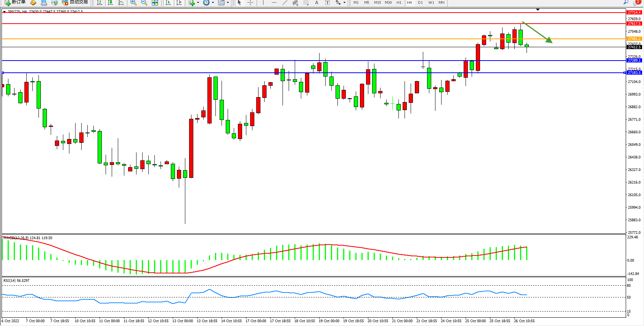This screenshot has height=326, width=644.
Task: Click the zoom in magnifier icon
Action: click(x=133, y=3)
